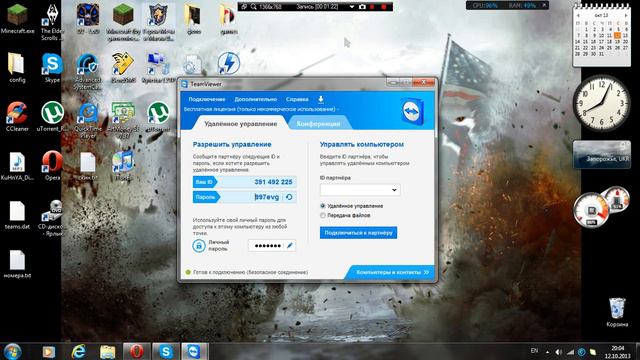The width and height of the screenshot is (640, 360).
Task: Click the download arrow icon beside Справка
Action: click(x=321, y=99)
